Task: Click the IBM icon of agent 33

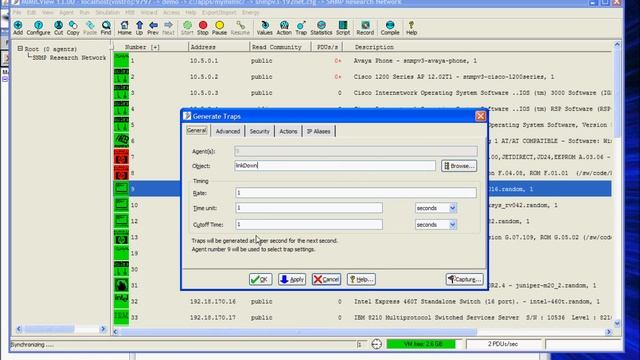Action: coord(121,317)
